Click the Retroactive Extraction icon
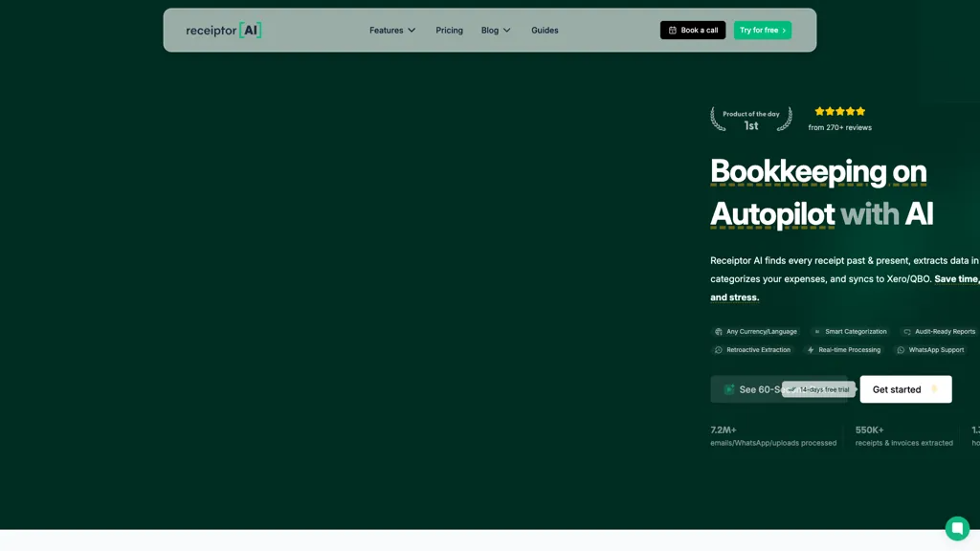Viewport: 980px width, 551px height. (x=718, y=350)
